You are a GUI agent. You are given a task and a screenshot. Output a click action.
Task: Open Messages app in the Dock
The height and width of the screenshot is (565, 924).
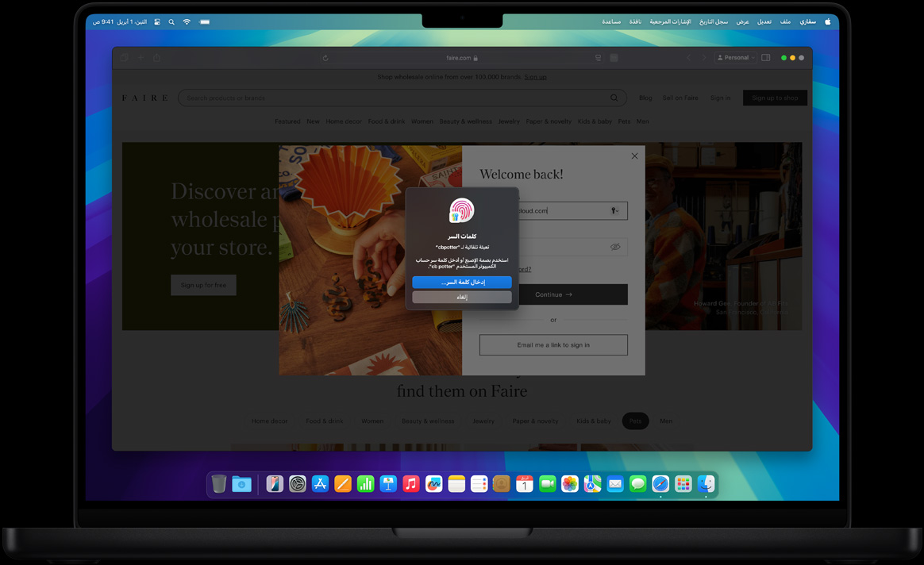[x=637, y=484]
